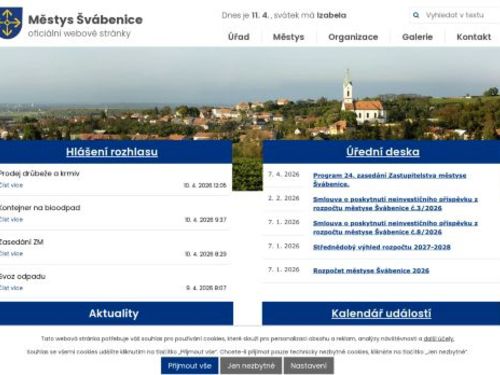Open the Městys menu
Image resolution: width=500 pixels, height=375 pixels.
point(288,37)
